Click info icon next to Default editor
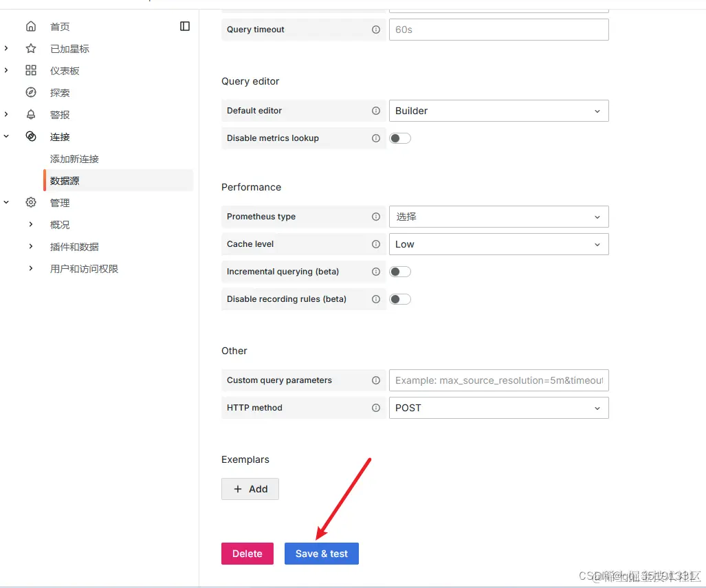Viewport: 706px width, 588px height. tap(376, 111)
